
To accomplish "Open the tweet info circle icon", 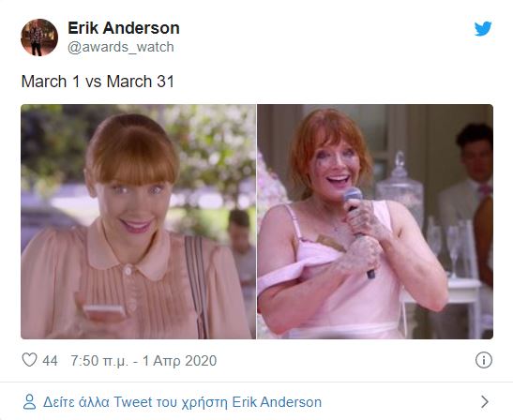I will (x=484, y=360).
